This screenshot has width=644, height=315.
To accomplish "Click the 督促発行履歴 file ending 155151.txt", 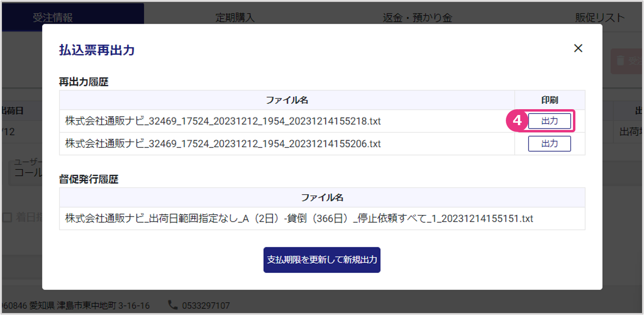I will (x=299, y=219).
